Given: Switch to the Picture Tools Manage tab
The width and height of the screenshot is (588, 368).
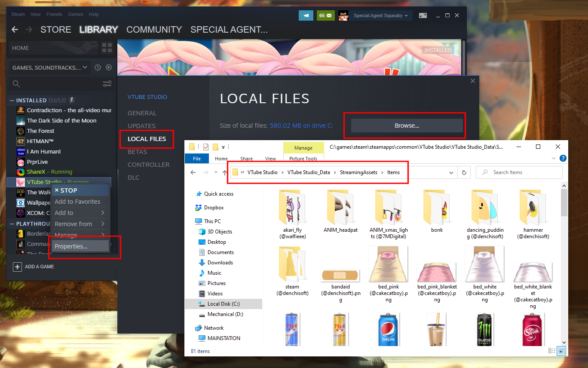Looking at the screenshot, I should click(303, 147).
